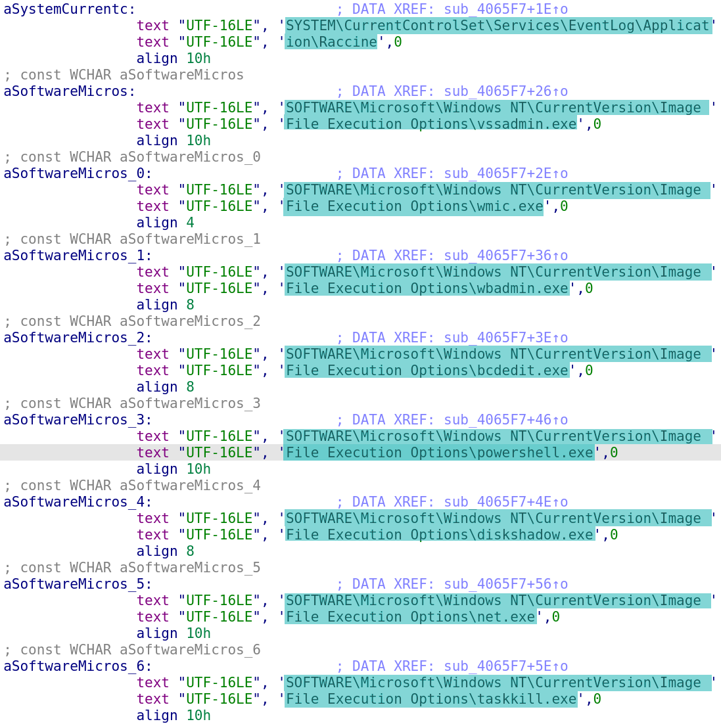This screenshot has width=721, height=728.
Task: Click the 'align 4' directive
Action: point(165,223)
